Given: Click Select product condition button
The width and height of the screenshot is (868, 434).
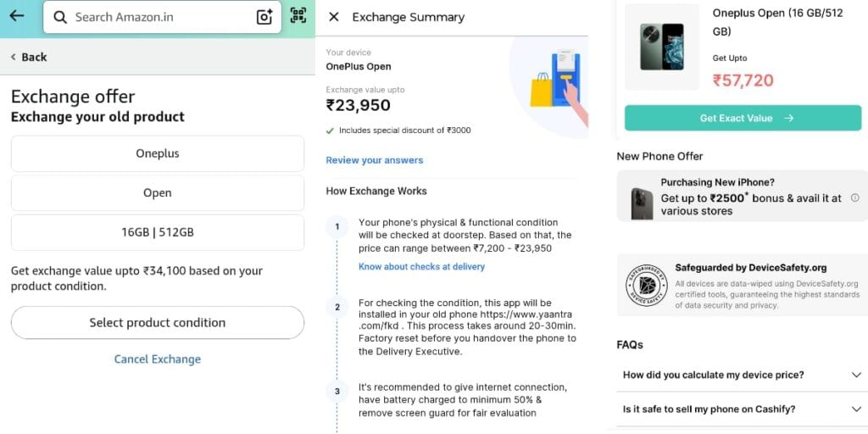Looking at the screenshot, I should (x=157, y=323).
